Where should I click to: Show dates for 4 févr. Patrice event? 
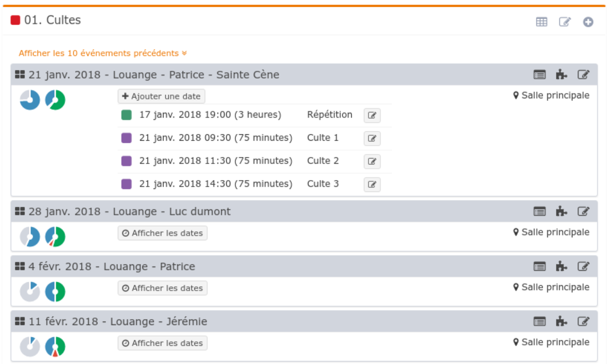coord(163,288)
